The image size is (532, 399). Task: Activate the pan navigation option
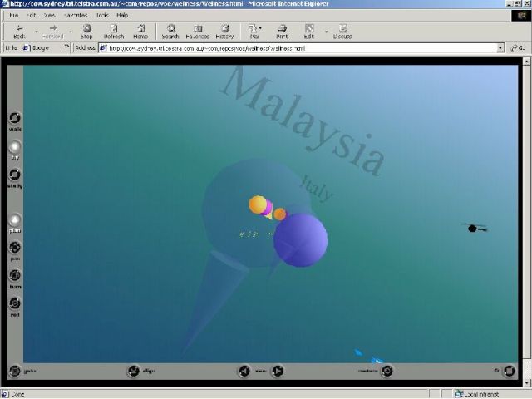(15, 248)
